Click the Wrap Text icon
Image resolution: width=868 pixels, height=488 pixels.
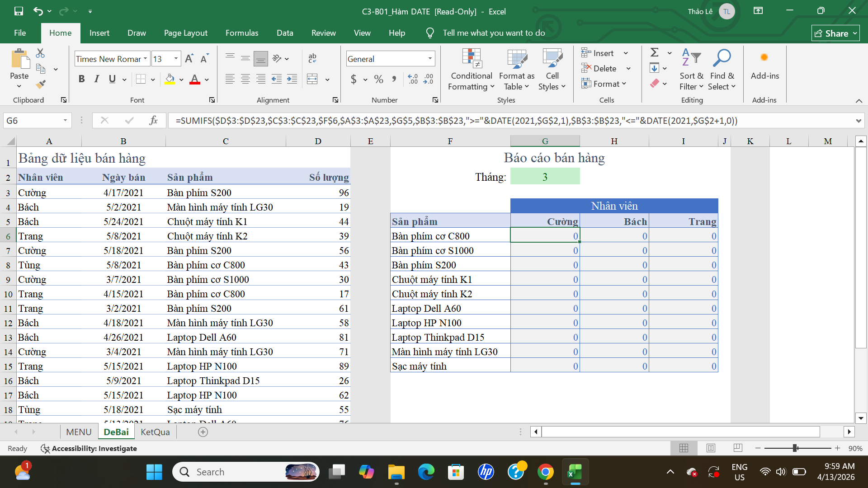tap(312, 58)
